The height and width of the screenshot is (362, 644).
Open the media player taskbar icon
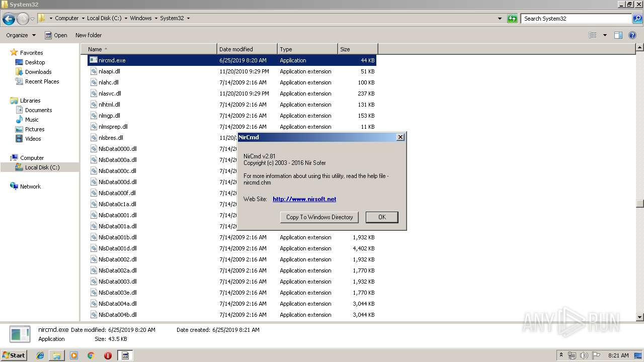pyautogui.click(x=74, y=355)
